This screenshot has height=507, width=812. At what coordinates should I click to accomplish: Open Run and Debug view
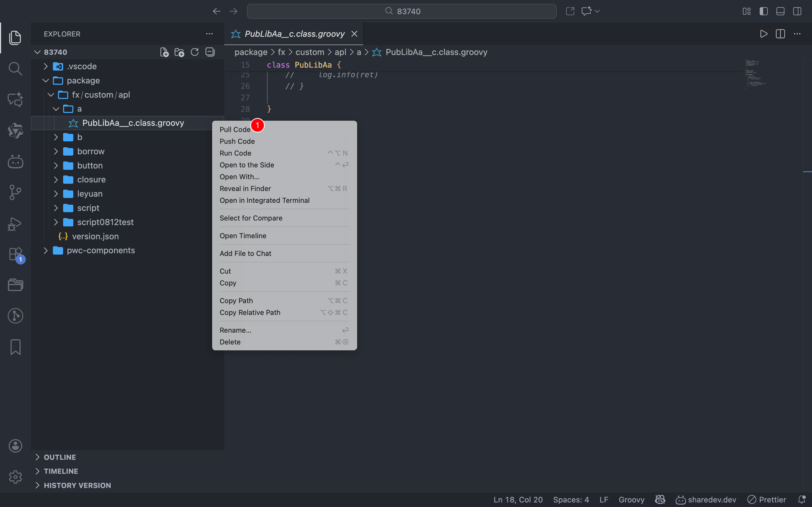tap(15, 224)
